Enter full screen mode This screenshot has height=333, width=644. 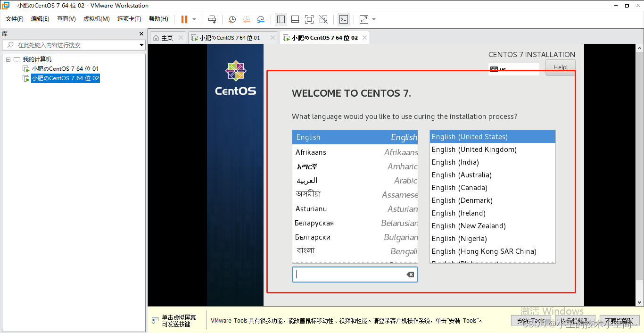tap(309, 19)
